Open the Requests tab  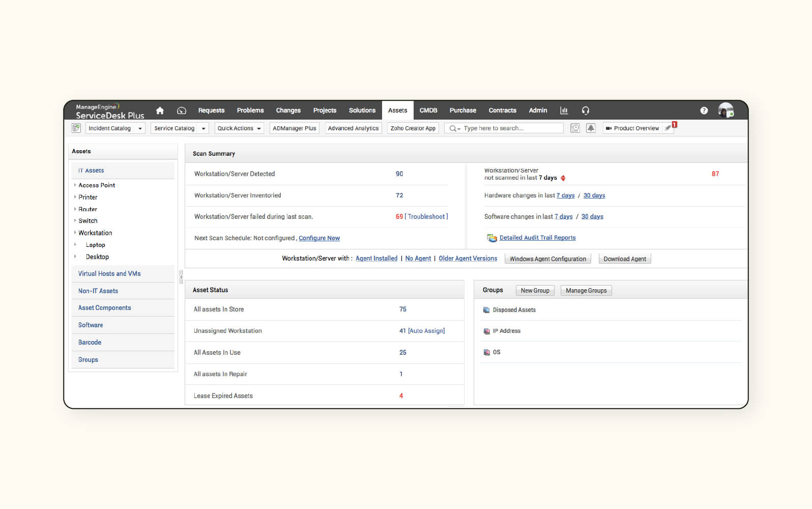pyautogui.click(x=211, y=110)
